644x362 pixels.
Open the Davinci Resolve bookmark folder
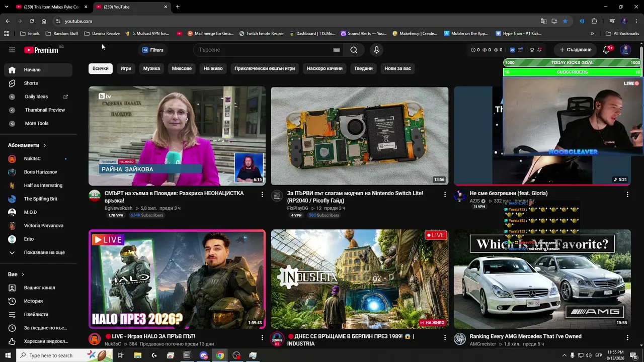[x=102, y=34]
